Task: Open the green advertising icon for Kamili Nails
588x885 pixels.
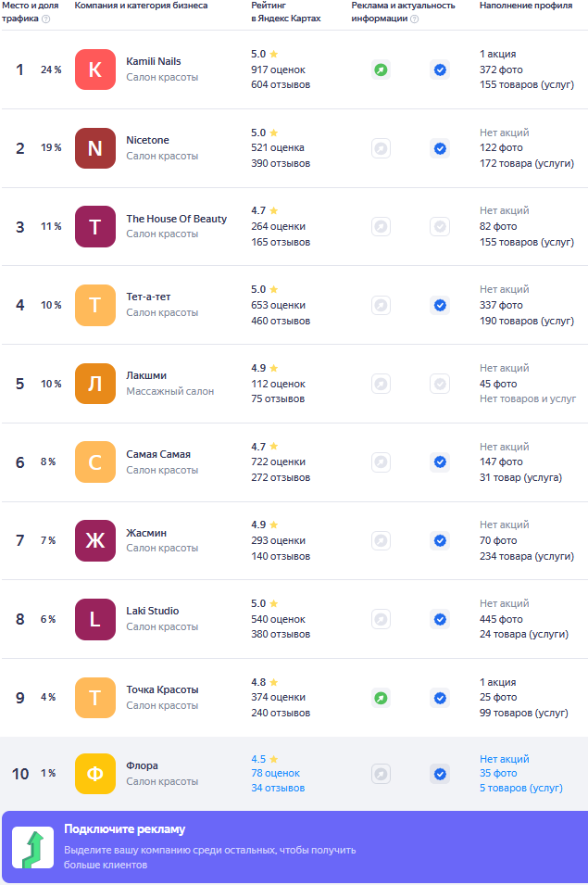Action: tap(382, 70)
